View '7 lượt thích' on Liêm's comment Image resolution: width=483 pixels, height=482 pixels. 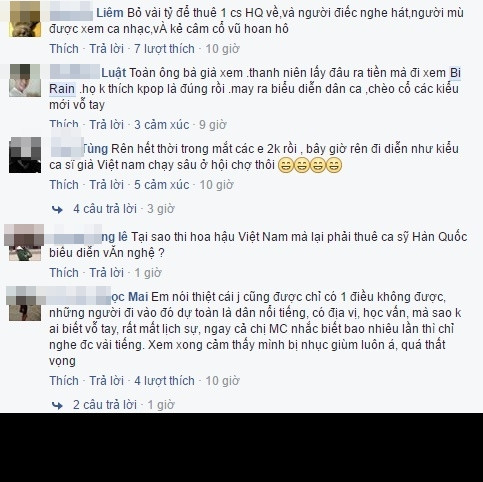pyautogui.click(x=164, y=49)
